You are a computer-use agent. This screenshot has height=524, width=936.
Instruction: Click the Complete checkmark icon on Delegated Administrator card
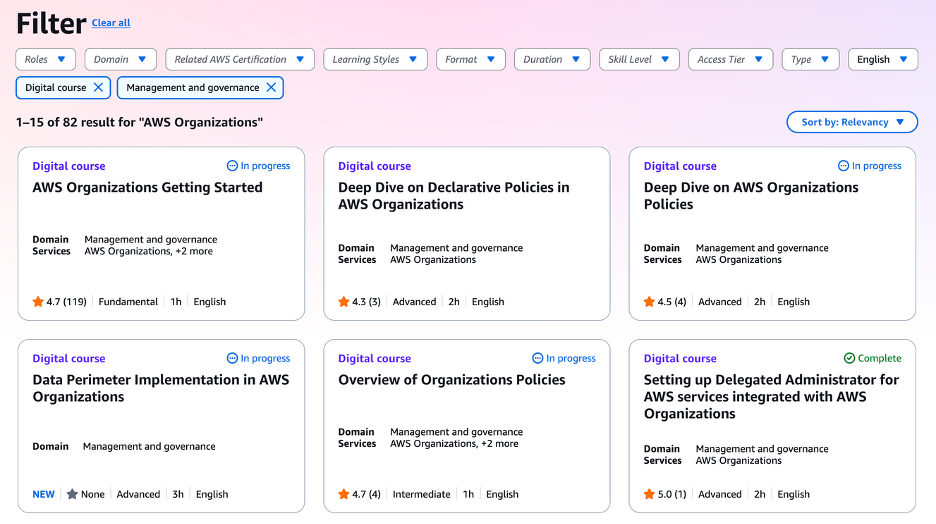pyautogui.click(x=849, y=358)
